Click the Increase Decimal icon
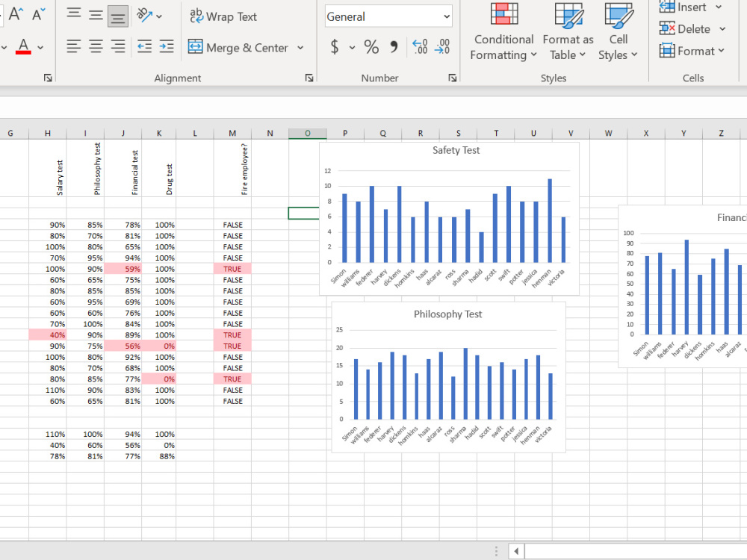The height and width of the screenshot is (560, 747). (x=420, y=46)
